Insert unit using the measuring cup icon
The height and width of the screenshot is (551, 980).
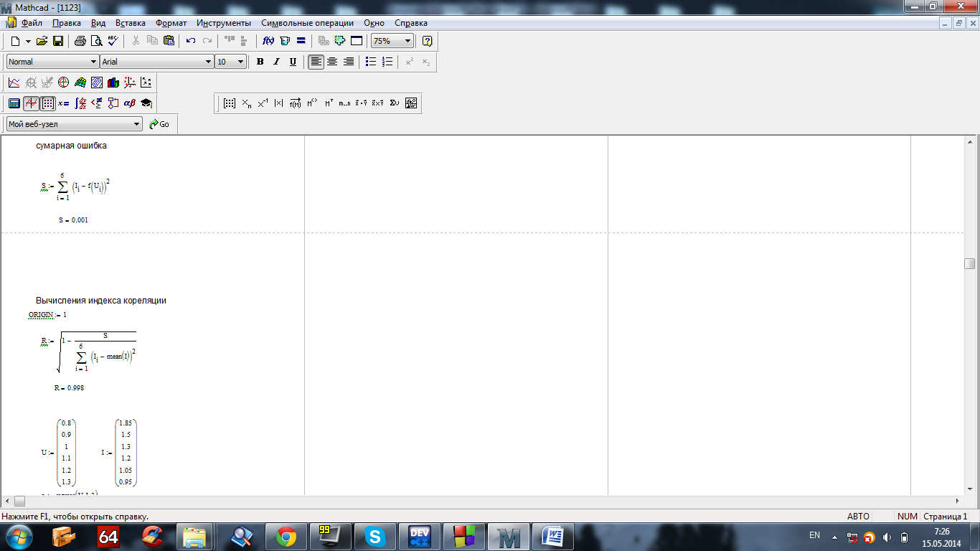tap(285, 41)
